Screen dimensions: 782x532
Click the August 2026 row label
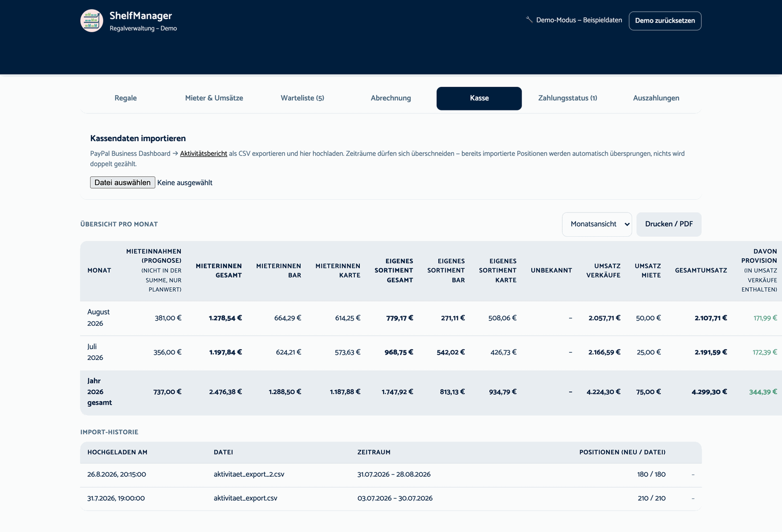pyautogui.click(x=98, y=318)
